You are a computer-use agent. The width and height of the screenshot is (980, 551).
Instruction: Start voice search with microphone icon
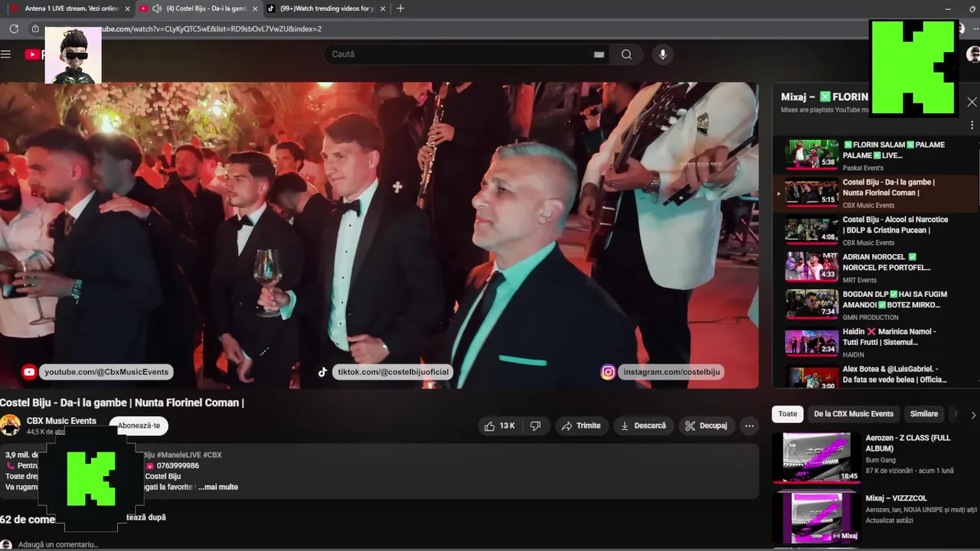point(663,54)
